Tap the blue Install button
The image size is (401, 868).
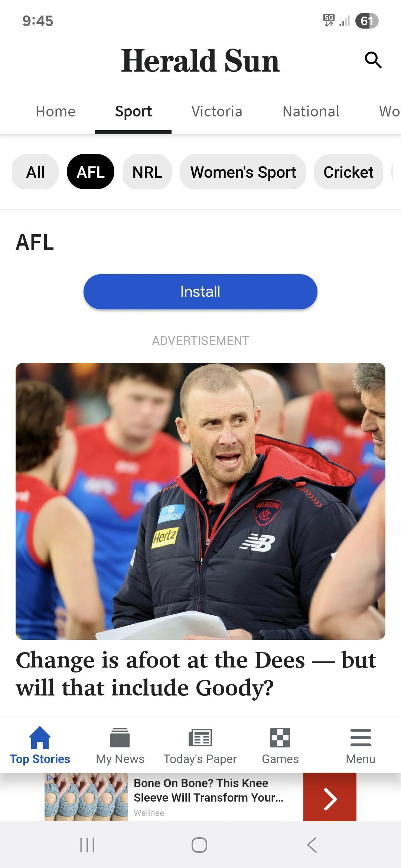click(x=200, y=292)
